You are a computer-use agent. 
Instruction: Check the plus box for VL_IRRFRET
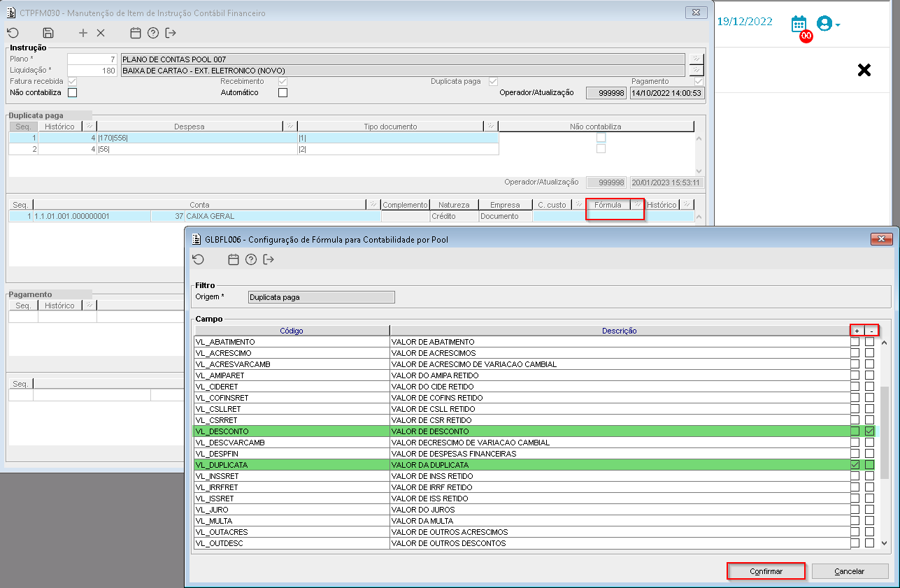(855, 487)
